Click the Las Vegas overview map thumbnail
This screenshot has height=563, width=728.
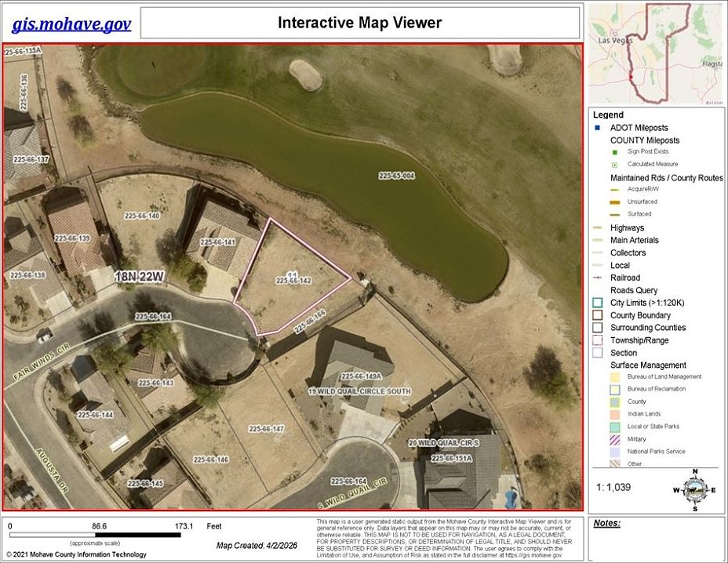click(656, 54)
